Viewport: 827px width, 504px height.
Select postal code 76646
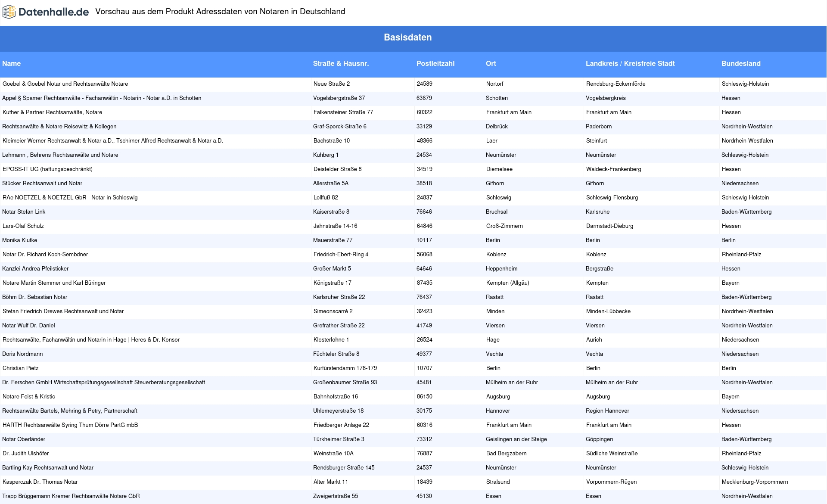[x=424, y=212]
